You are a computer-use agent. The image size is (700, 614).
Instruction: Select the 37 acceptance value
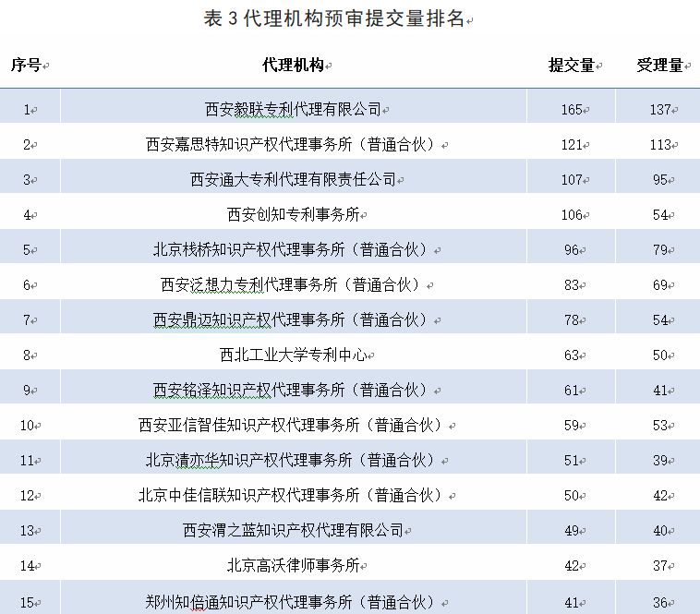click(x=660, y=565)
